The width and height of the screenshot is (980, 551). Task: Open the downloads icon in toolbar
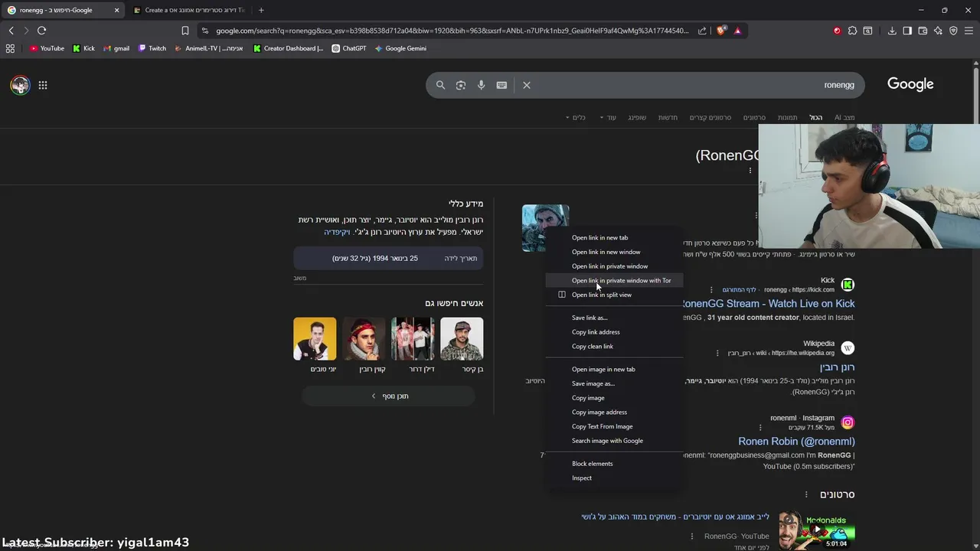(x=892, y=31)
